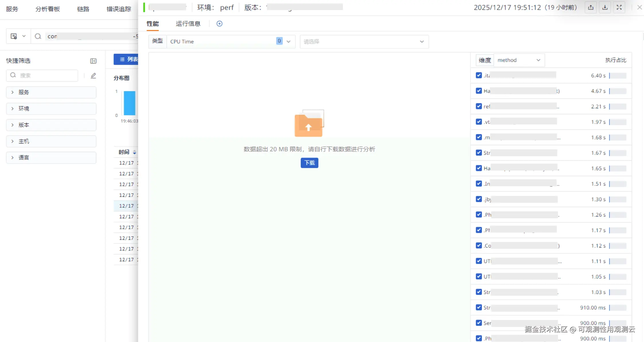Click the time column sort icon
644x342 pixels.
[x=134, y=152]
